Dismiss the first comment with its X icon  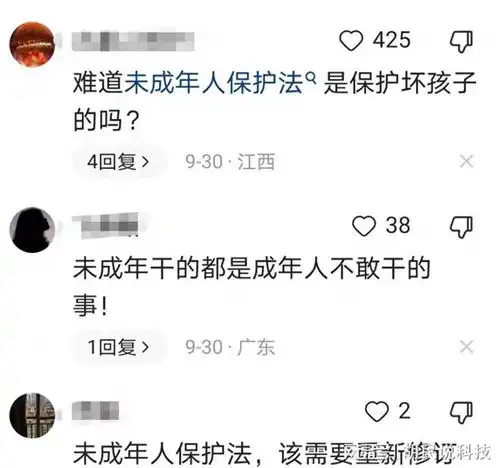(466, 162)
